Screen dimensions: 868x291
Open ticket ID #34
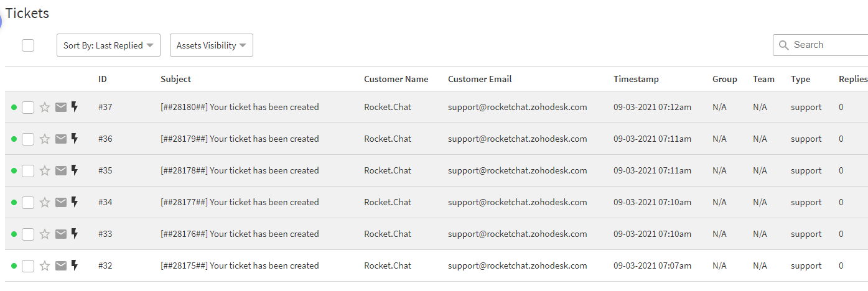click(105, 202)
